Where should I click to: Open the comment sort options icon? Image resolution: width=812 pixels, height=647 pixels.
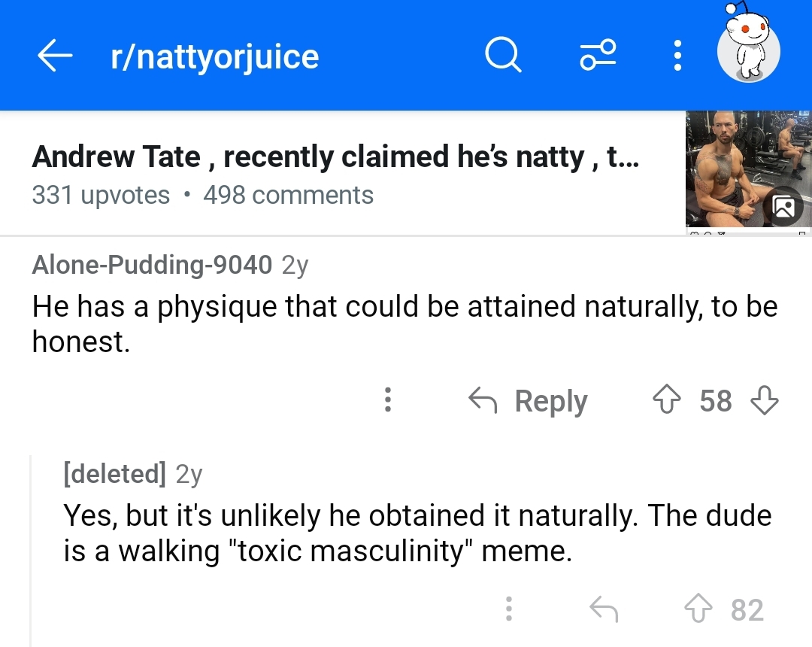[598, 55]
